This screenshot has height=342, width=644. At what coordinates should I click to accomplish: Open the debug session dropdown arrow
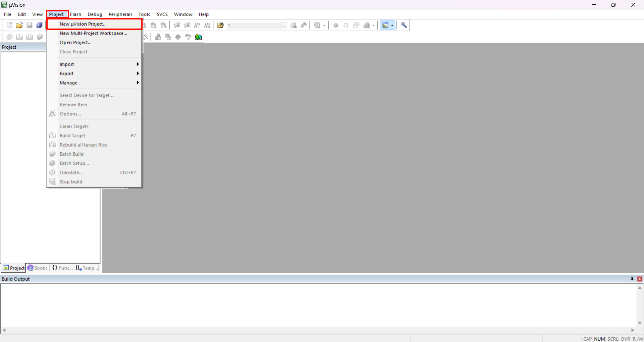(324, 25)
